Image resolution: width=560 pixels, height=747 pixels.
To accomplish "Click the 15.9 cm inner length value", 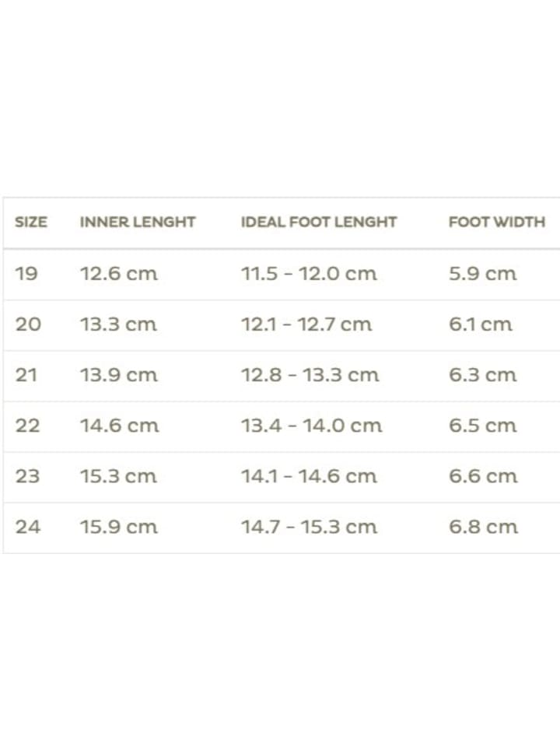I will coord(119,527).
